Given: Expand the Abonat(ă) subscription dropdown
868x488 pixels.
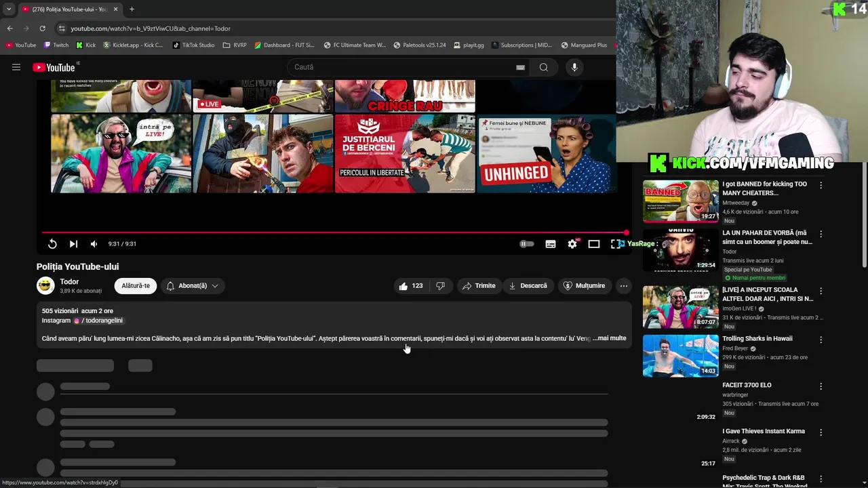Looking at the screenshot, I should pos(193,285).
